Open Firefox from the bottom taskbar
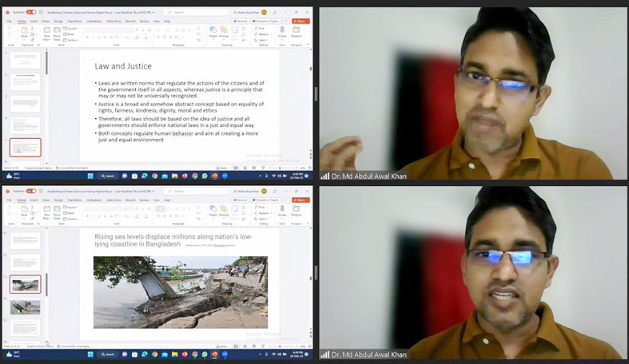 (x=185, y=354)
